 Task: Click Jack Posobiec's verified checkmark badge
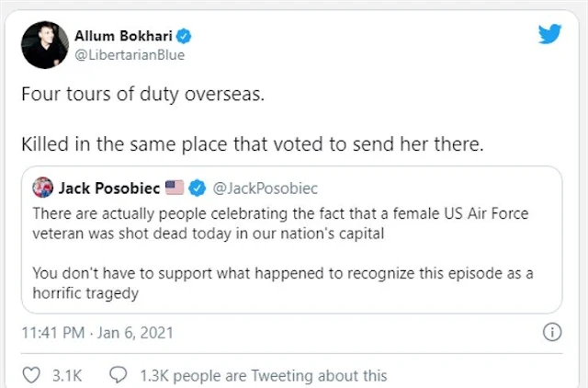click(197, 188)
